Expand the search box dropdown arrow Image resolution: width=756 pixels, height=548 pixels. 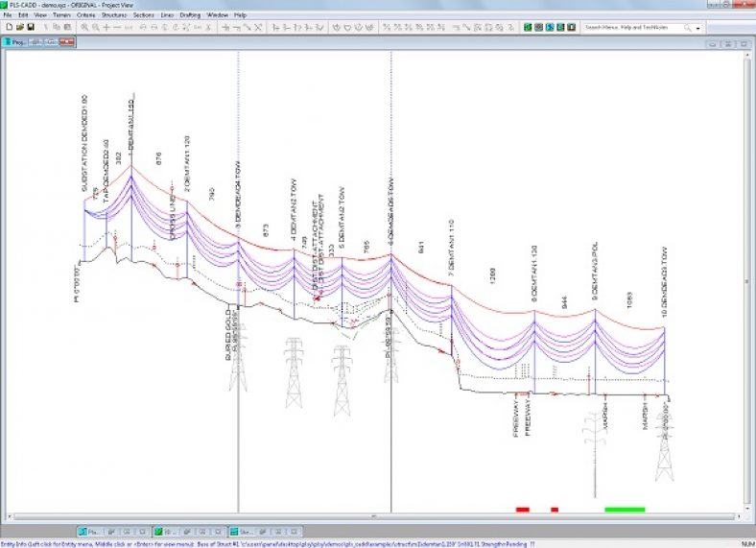[698, 28]
